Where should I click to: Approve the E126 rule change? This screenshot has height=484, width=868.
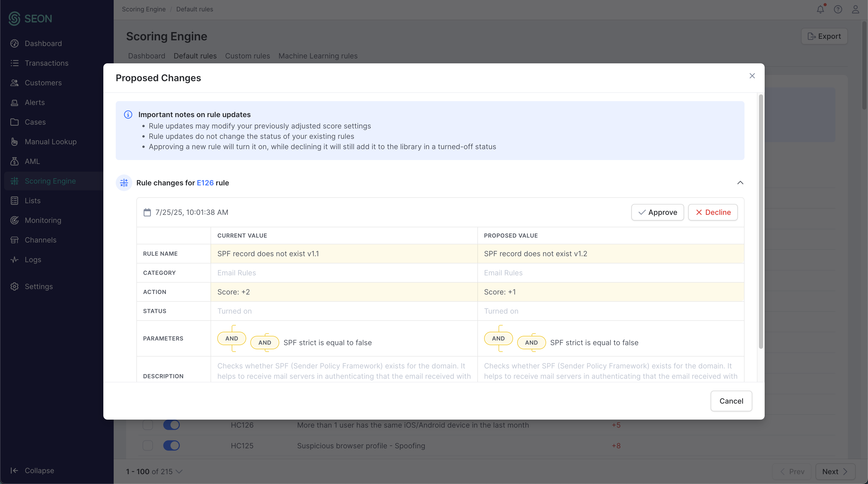(657, 212)
